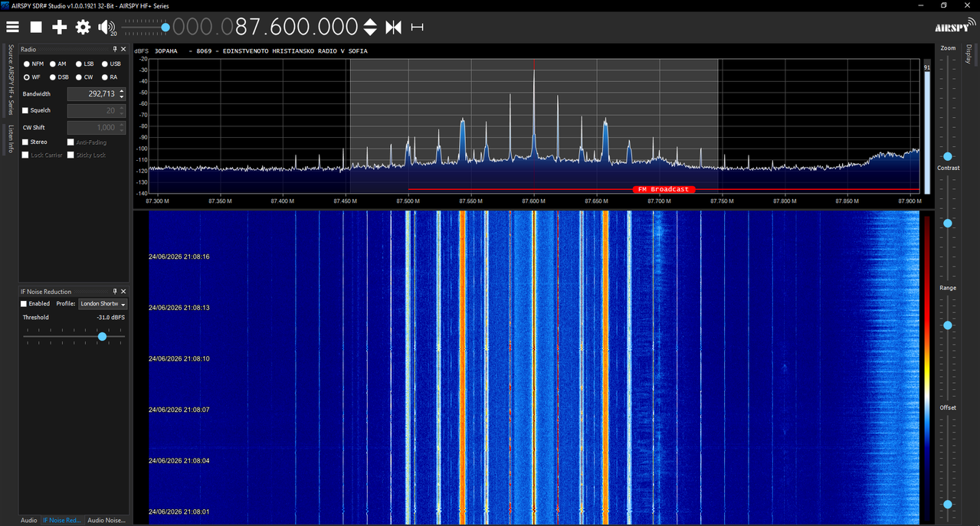Open the Display side tab
This screenshot has width=980, height=526.
point(969,54)
